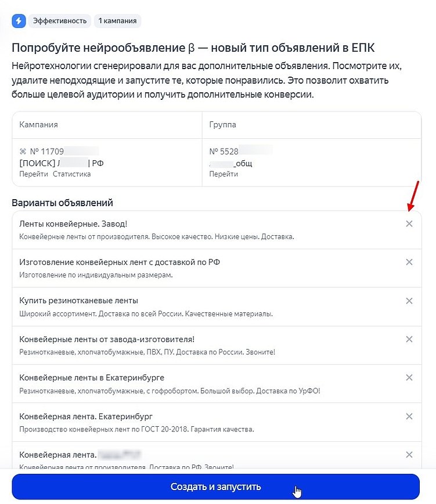Click the "Варианты объявлений" section heading
Image resolution: width=436 pixels, height=504 pixels.
point(62,202)
